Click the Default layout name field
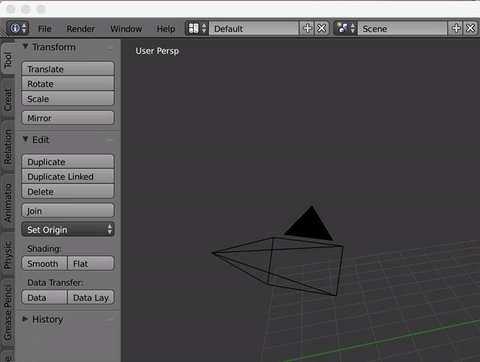This screenshot has width=480, height=362. [254, 29]
